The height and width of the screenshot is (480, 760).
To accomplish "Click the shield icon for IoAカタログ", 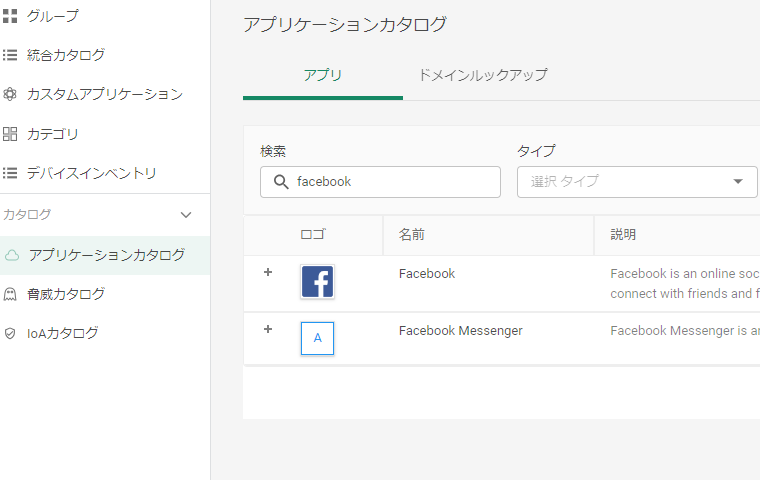I will 10,334.
